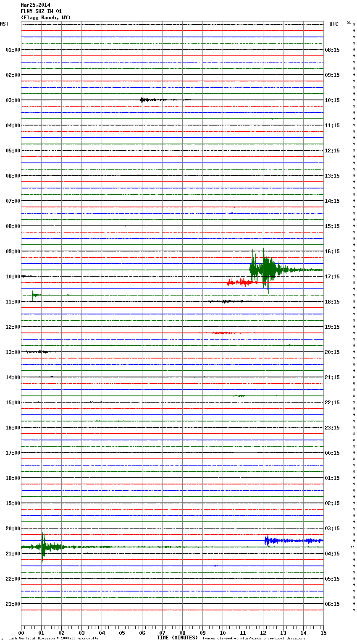Select the 01:00 MST time label
Image resolution: width=357 pixels, height=644 pixels.
tap(13, 50)
